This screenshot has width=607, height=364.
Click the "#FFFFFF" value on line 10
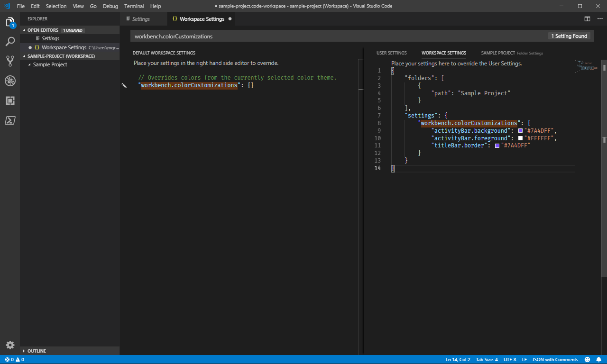538,138
